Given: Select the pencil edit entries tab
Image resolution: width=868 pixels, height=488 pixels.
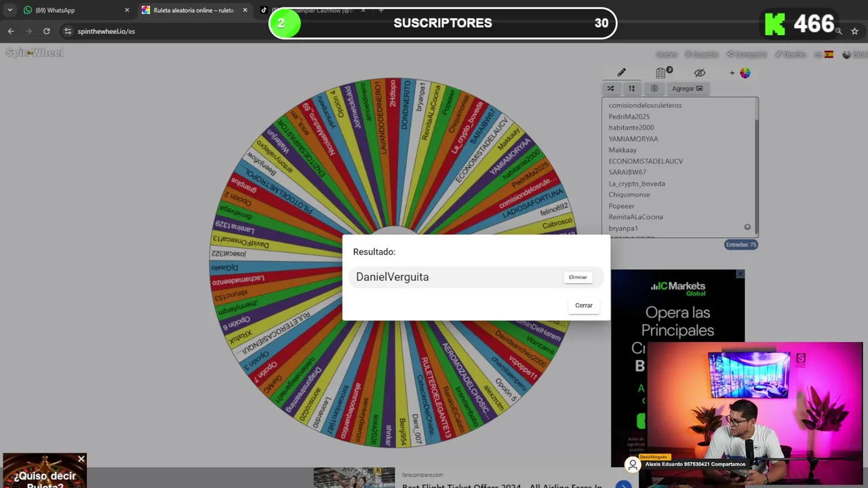Looking at the screenshot, I should [621, 73].
